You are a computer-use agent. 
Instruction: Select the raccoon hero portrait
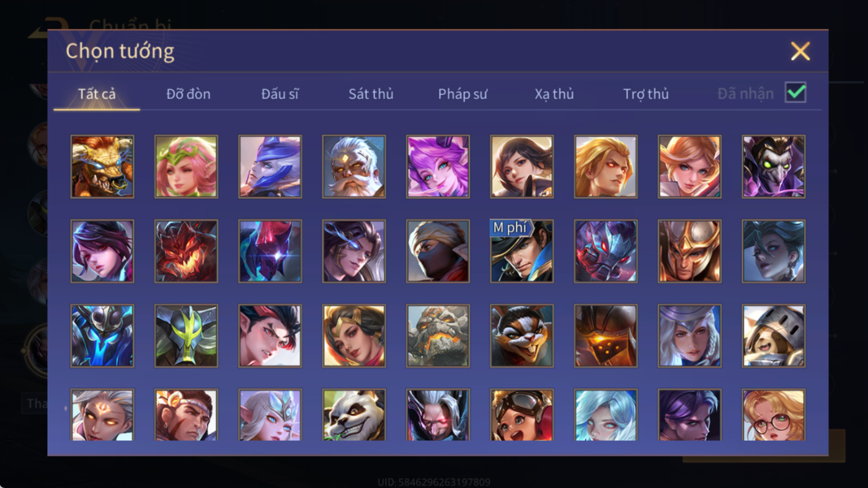click(x=522, y=335)
